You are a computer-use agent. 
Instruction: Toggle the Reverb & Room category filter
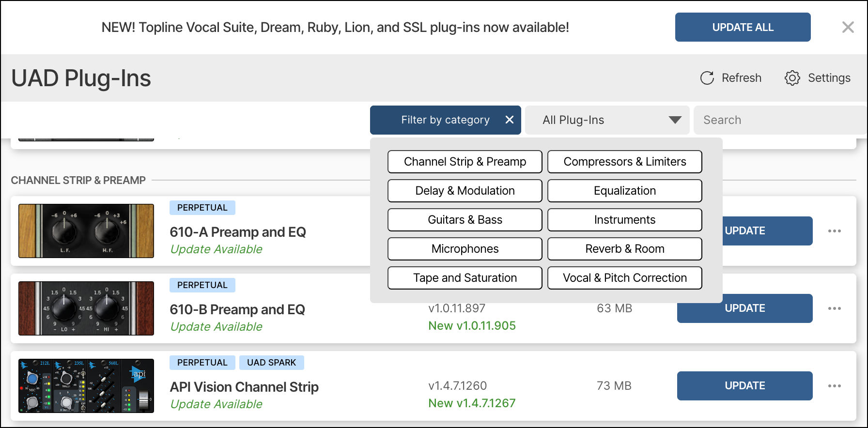coord(624,249)
